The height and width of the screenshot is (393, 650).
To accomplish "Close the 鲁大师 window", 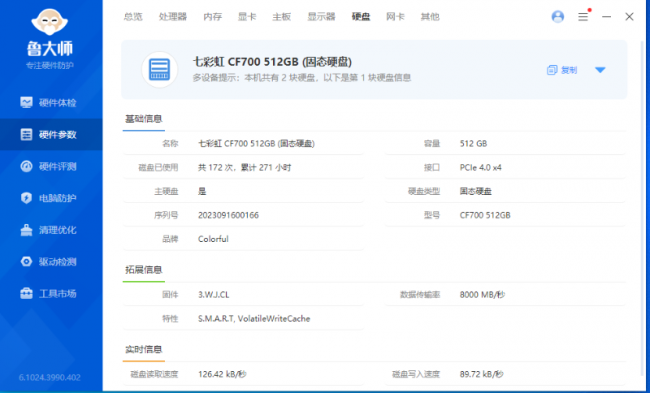I will (x=629, y=17).
